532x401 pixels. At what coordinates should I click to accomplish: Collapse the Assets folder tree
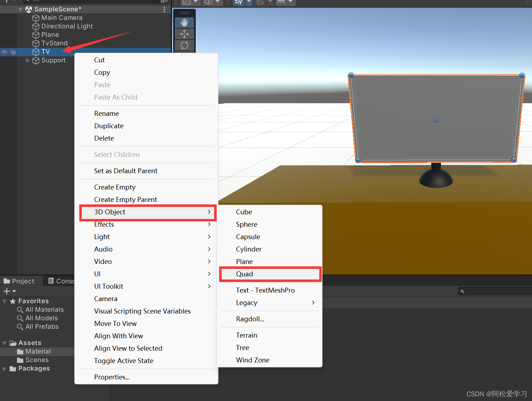coord(5,343)
